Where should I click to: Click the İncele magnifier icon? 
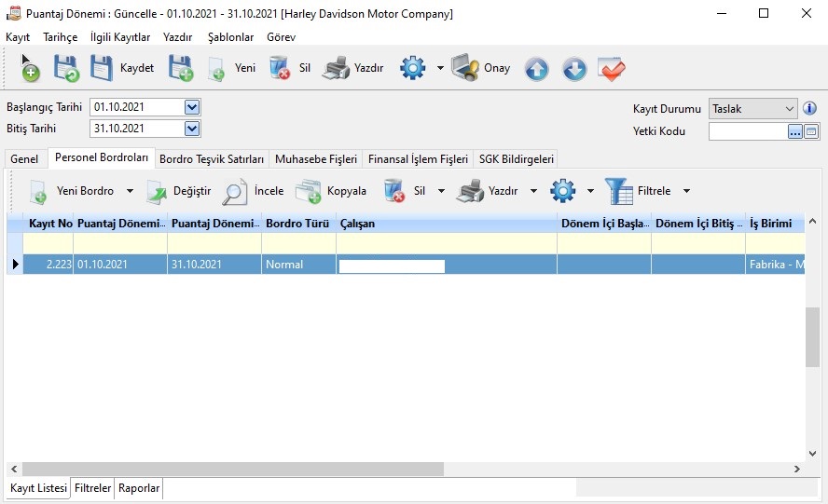point(235,191)
